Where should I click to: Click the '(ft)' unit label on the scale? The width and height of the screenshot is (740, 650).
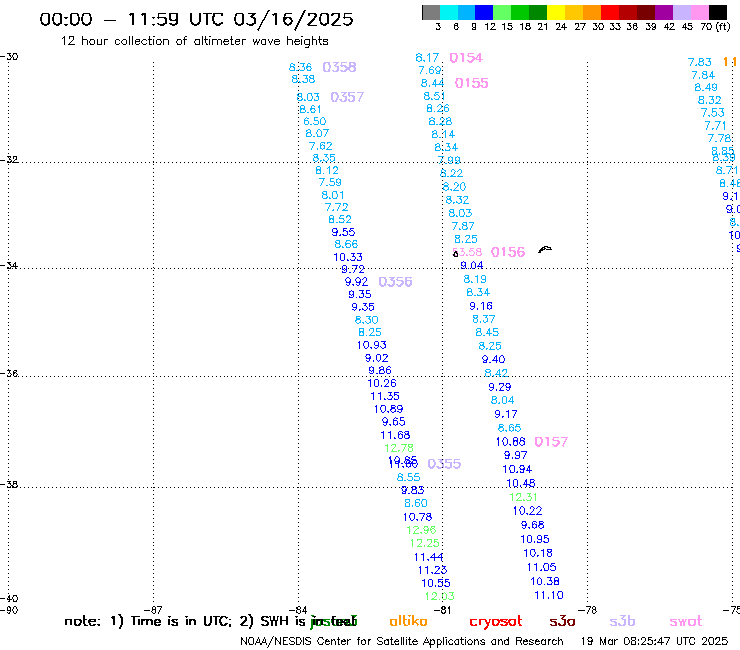[x=723, y=27]
